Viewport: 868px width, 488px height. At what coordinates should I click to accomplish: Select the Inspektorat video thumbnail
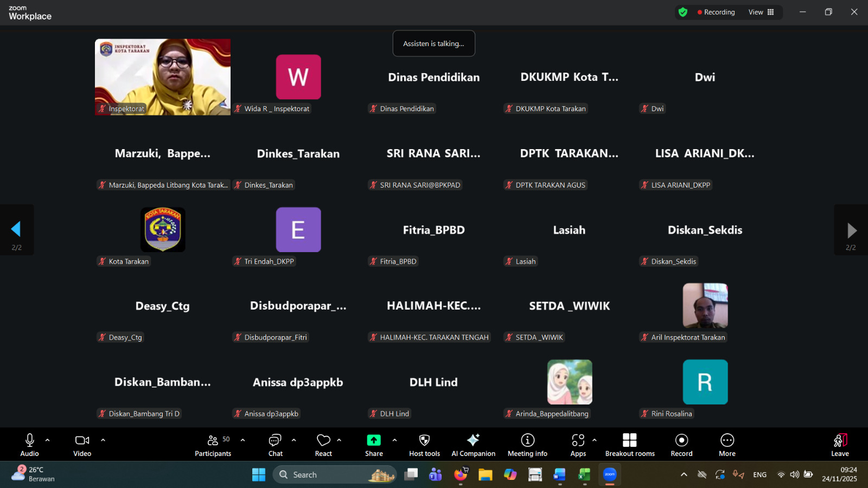tap(163, 76)
